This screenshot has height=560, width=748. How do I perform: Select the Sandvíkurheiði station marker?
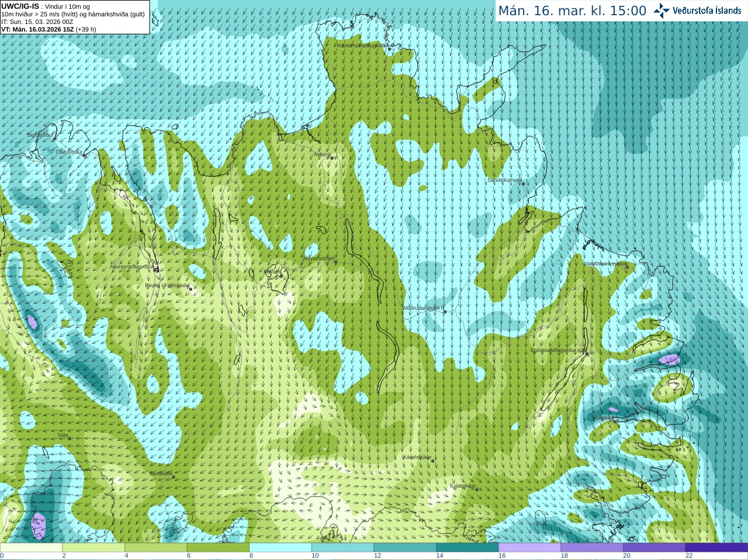point(523,184)
